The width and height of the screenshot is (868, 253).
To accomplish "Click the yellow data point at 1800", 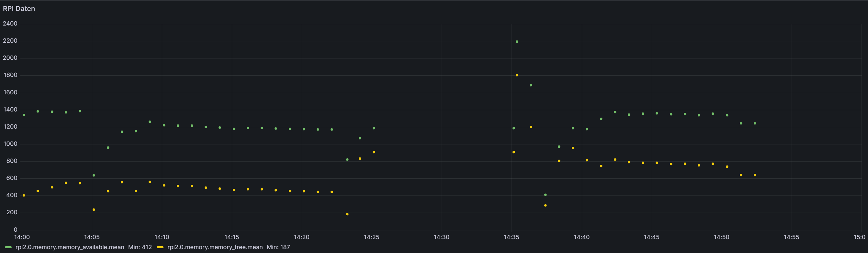I will click(x=517, y=75).
